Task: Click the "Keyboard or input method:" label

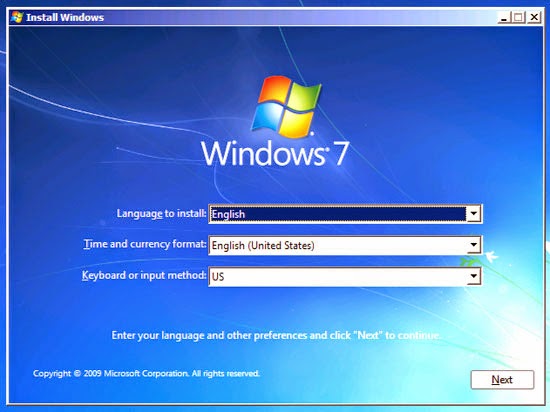Action: coord(144,275)
